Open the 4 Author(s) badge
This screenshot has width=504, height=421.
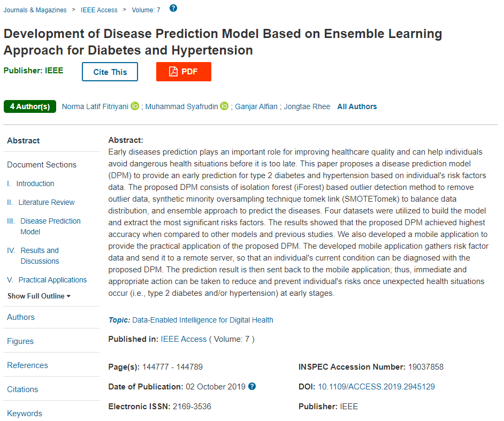[30, 106]
